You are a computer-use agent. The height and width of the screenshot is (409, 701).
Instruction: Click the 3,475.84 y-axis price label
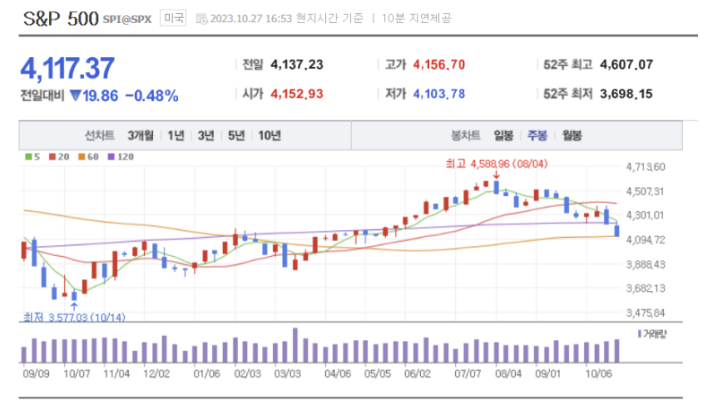[646, 313]
